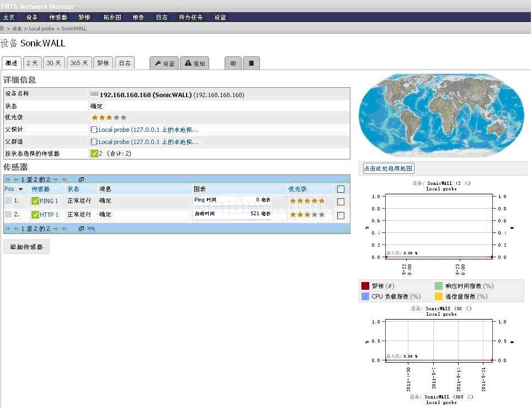Open the 拓扑图 menu in the navigation bar
This screenshot has width=532, height=409.
coord(112,17)
